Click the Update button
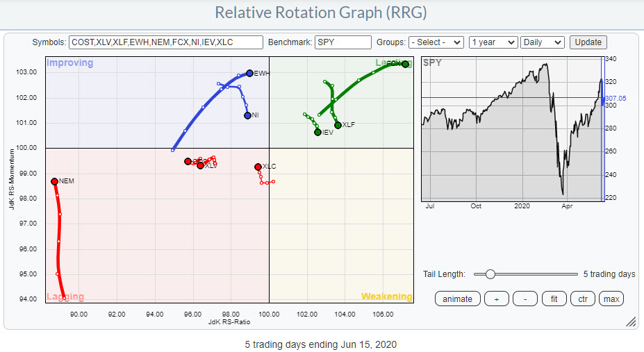 pos(588,42)
